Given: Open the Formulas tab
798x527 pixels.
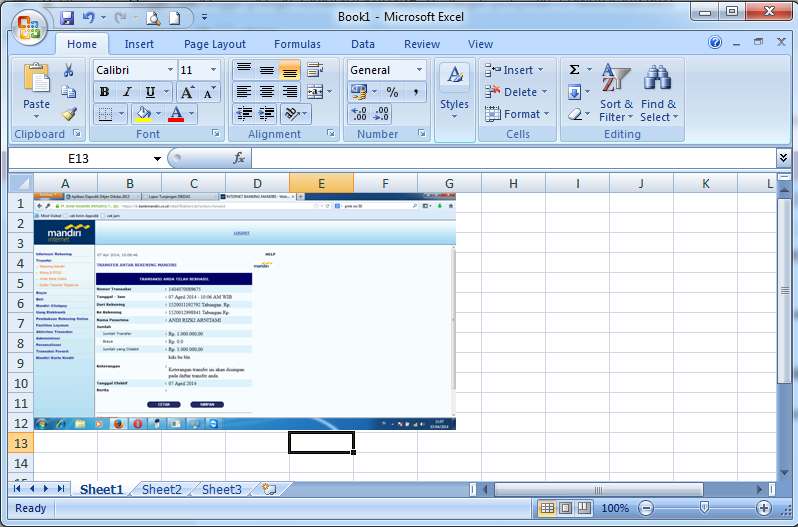Looking at the screenshot, I should (297, 44).
